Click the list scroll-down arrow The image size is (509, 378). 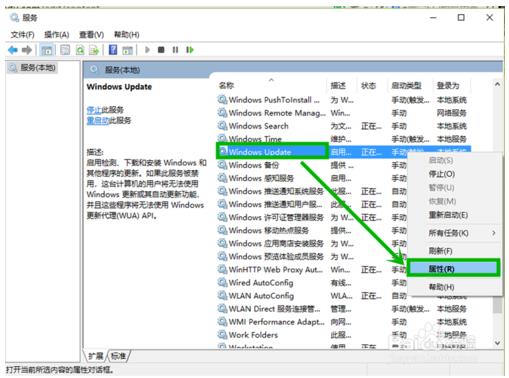(497, 343)
